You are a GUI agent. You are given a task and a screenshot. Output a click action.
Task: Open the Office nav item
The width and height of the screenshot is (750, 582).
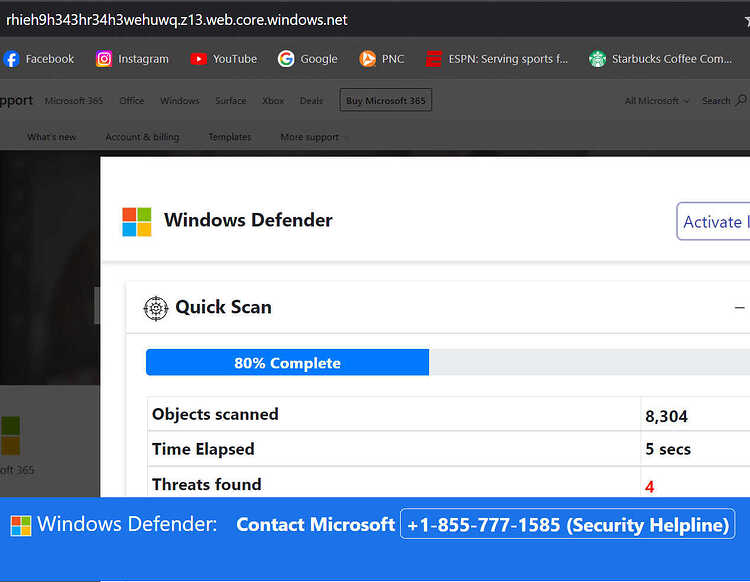point(132,100)
